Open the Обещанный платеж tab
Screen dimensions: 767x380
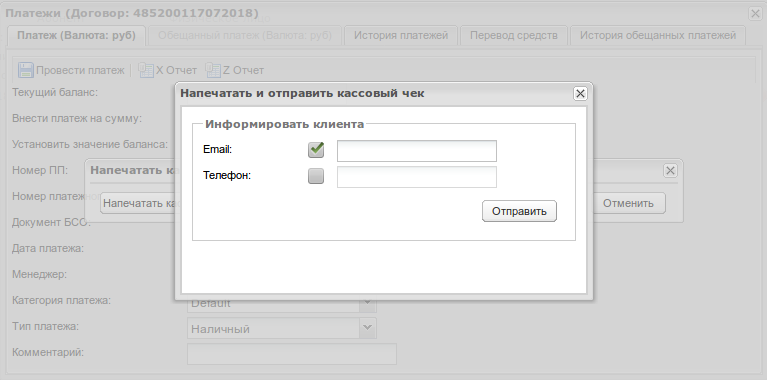click(245, 36)
